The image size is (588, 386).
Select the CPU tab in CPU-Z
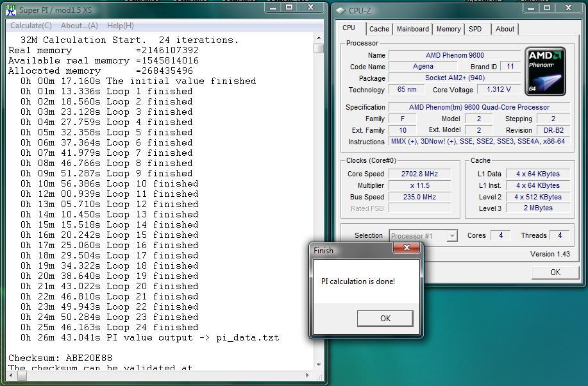pos(349,28)
